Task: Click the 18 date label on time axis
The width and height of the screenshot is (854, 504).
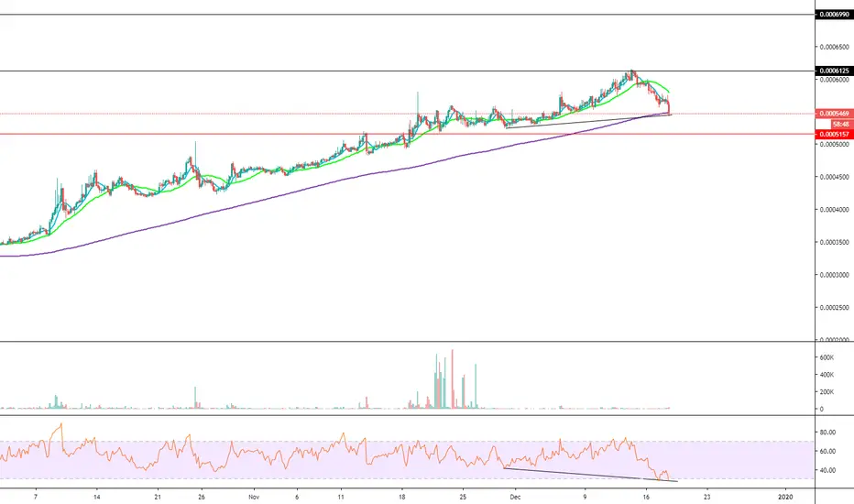Action: (402, 497)
